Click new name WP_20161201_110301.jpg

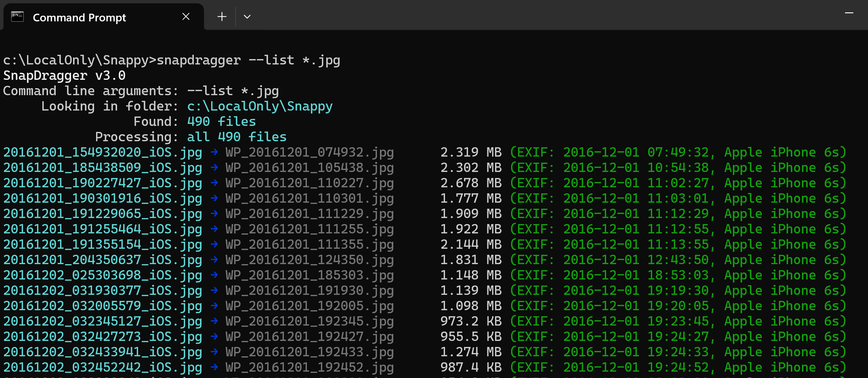[x=310, y=198]
